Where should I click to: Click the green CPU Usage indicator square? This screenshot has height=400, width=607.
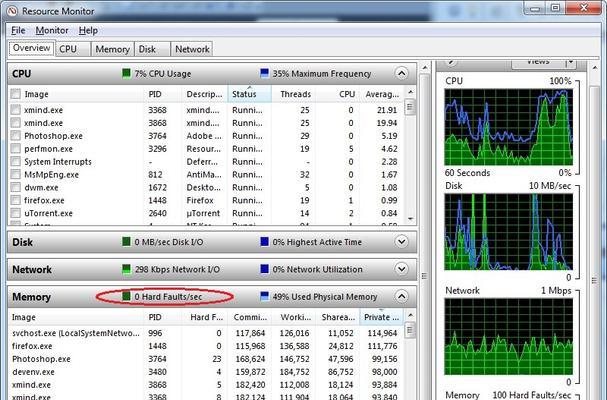(x=126, y=73)
